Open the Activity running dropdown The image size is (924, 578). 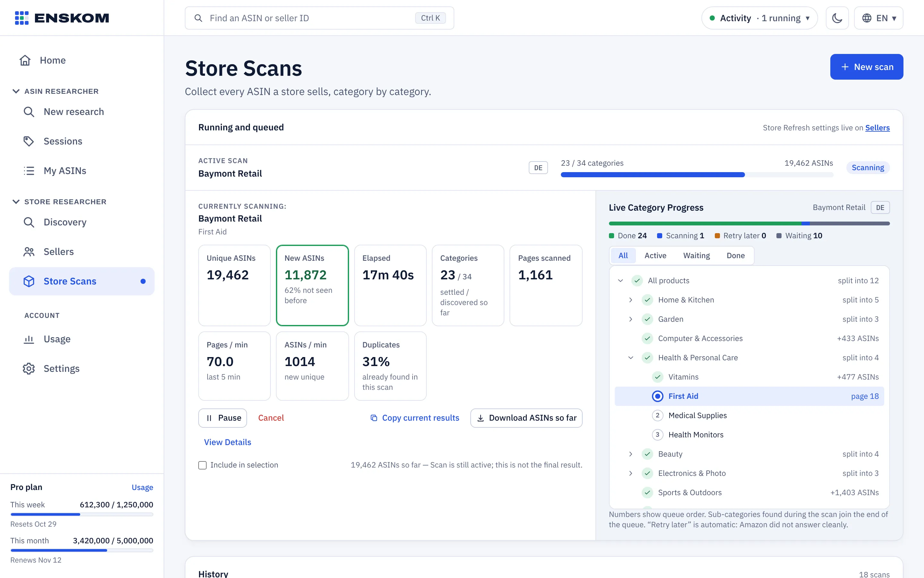point(759,18)
